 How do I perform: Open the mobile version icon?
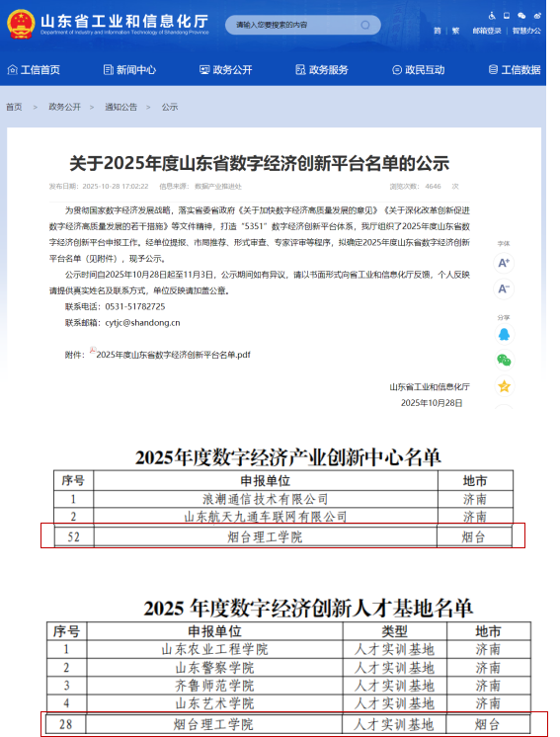507,16
